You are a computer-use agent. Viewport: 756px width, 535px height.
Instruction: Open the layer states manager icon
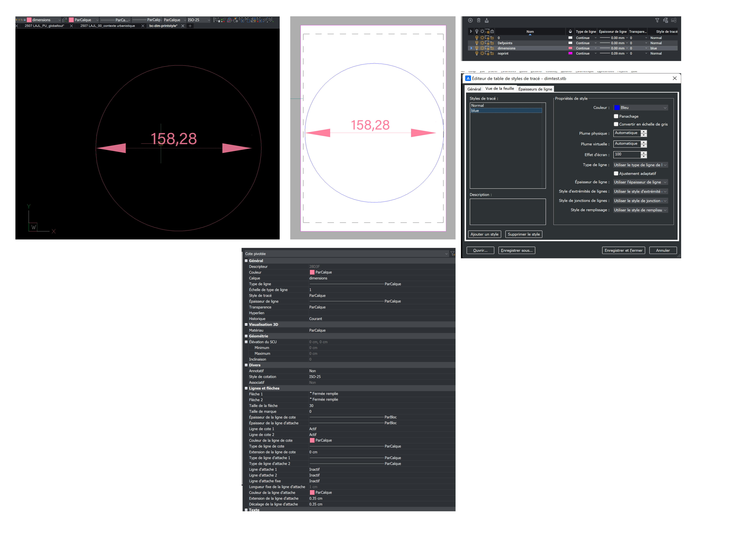coord(665,20)
